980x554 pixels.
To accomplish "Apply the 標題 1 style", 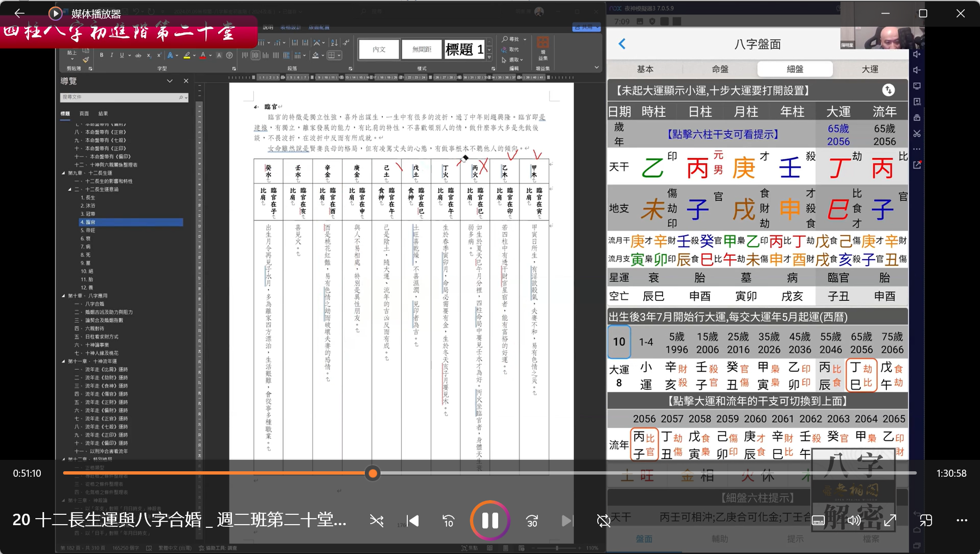I will [464, 50].
